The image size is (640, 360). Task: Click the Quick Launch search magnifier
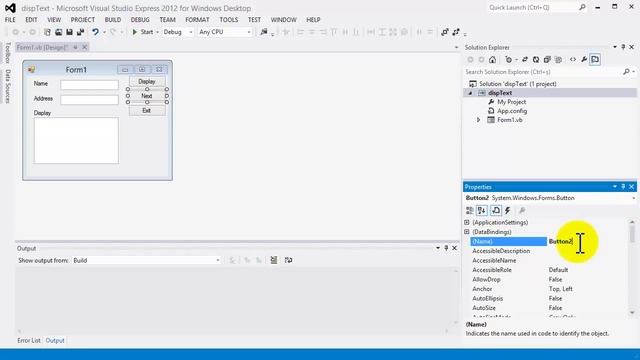[582, 7]
